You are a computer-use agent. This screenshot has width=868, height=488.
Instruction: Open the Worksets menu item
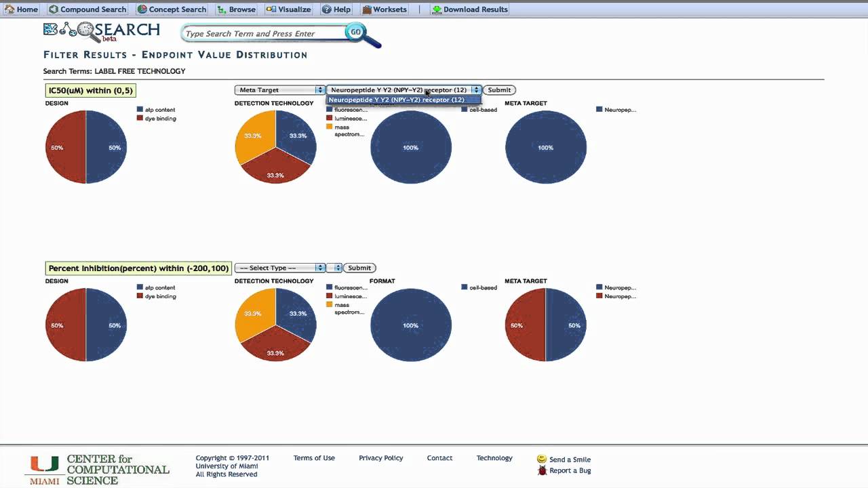(x=384, y=9)
